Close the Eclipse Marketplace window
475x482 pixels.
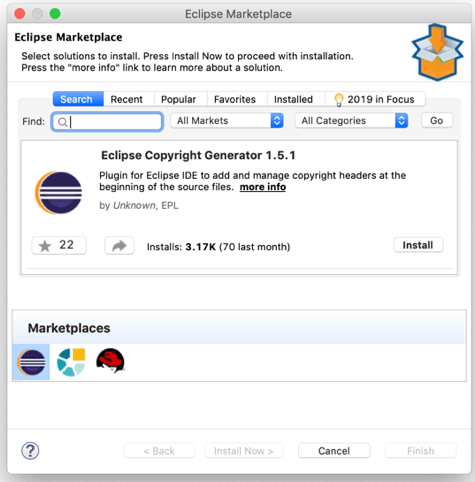pos(20,14)
